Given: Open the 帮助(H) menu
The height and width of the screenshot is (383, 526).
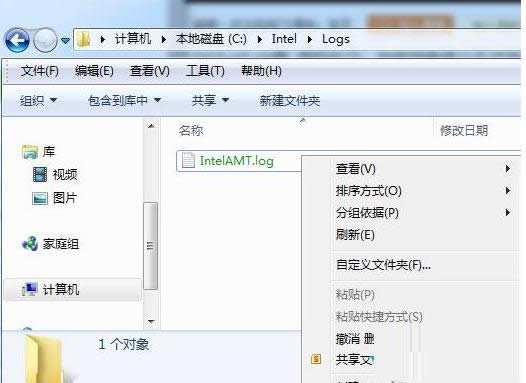Looking at the screenshot, I should 261,71.
